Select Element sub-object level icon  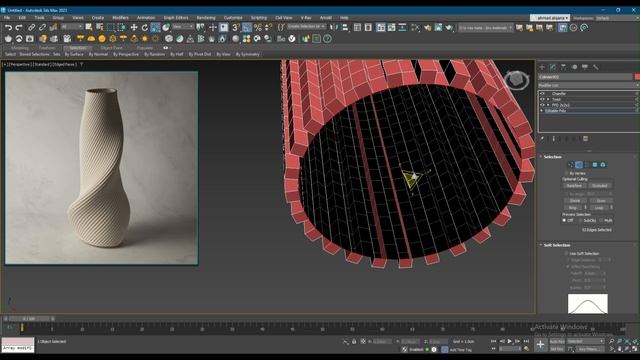click(x=602, y=164)
